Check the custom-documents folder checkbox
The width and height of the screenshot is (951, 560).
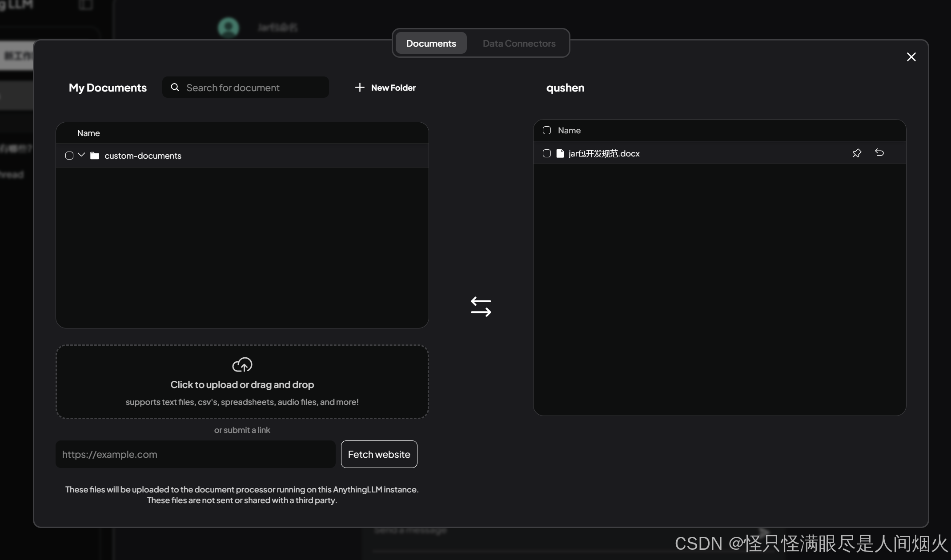point(69,156)
